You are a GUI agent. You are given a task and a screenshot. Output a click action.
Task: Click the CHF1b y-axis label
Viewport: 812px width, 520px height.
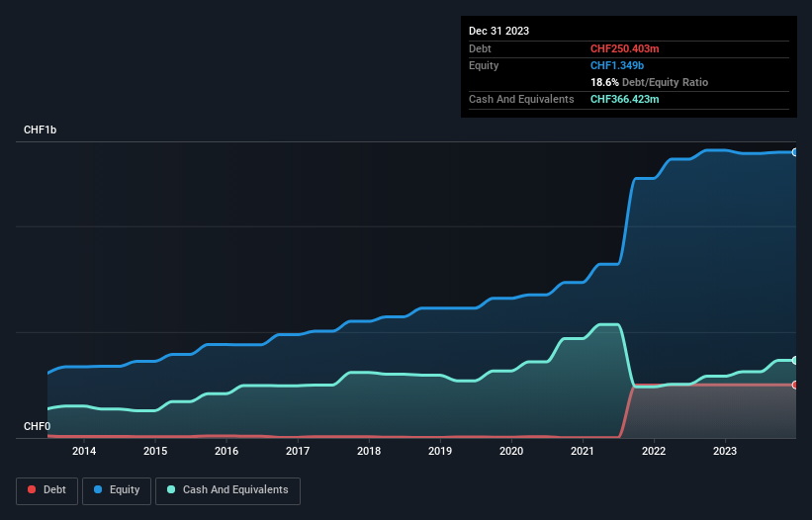[40, 130]
